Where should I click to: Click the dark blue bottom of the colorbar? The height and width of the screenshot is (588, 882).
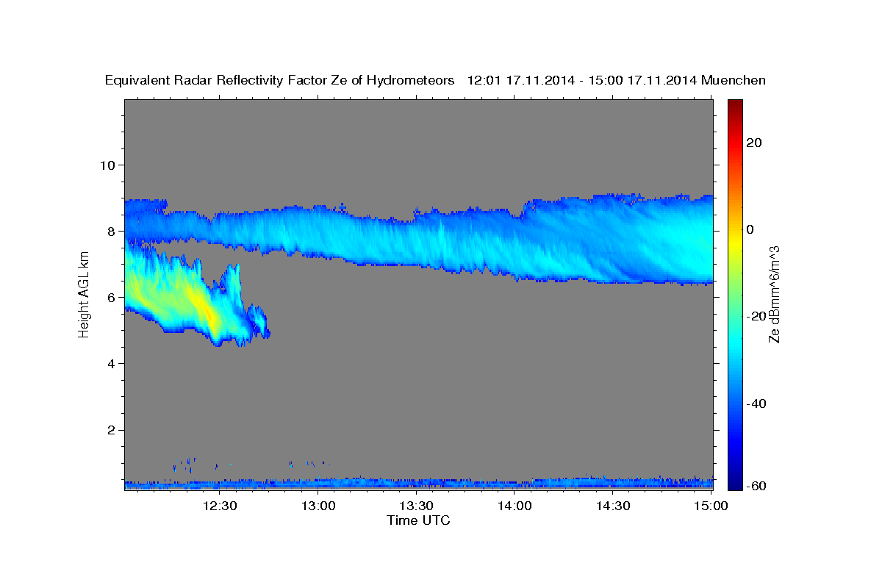coord(735,481)
